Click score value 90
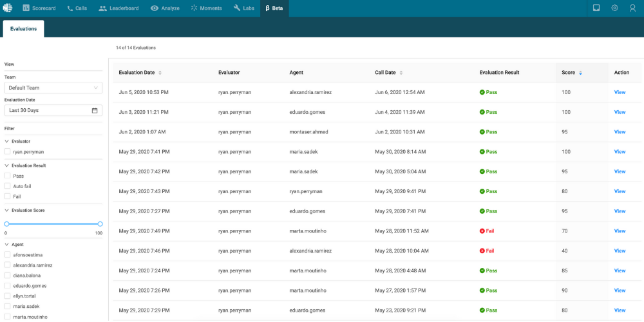Screen dimensions: 644x322 [x=565, y=290]
